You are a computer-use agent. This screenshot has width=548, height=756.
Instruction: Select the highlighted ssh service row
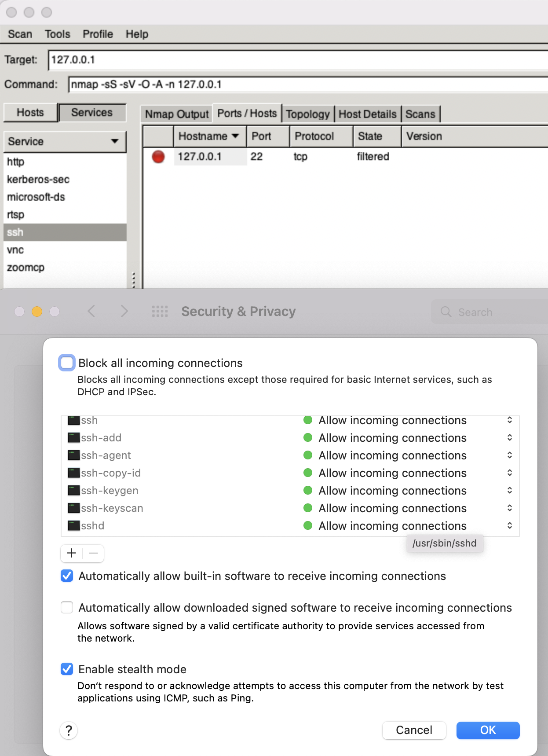coord(65,232)
